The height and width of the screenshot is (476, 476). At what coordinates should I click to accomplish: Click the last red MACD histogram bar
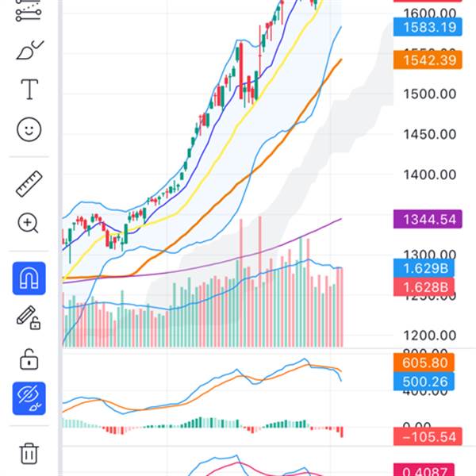coord(342,432)
